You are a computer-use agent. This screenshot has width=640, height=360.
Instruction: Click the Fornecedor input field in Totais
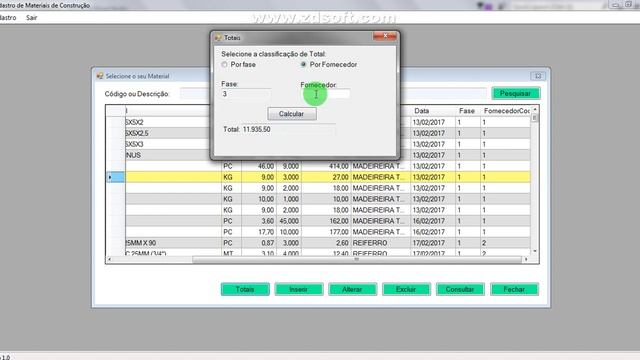pos(325,94)
